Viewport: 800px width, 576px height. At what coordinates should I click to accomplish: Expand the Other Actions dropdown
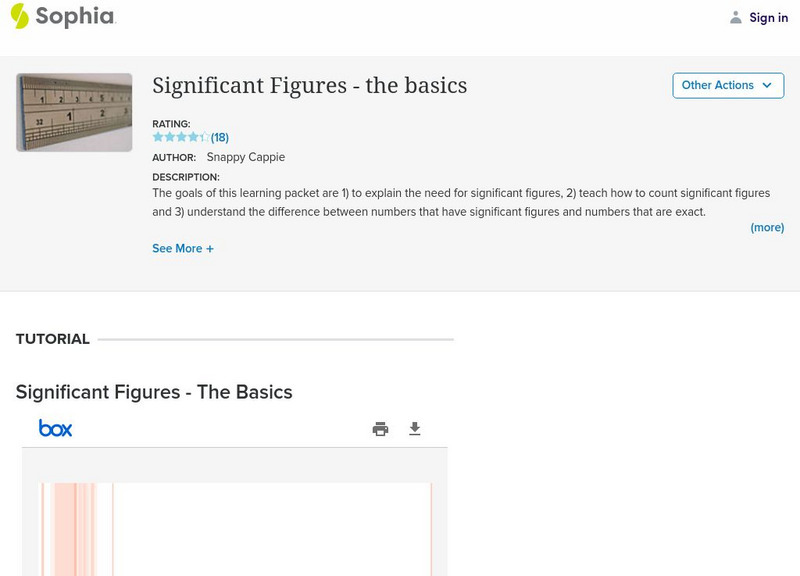(x=727, y=85)
